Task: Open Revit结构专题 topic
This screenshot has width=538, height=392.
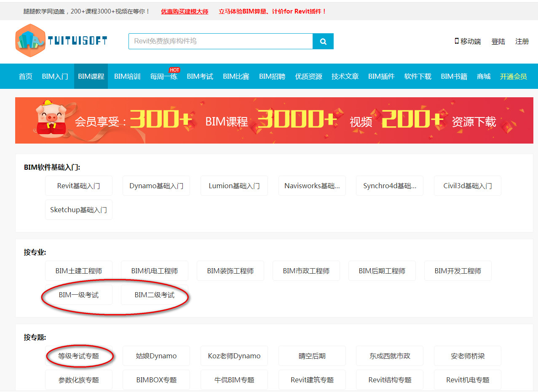Action: point(390,380)
